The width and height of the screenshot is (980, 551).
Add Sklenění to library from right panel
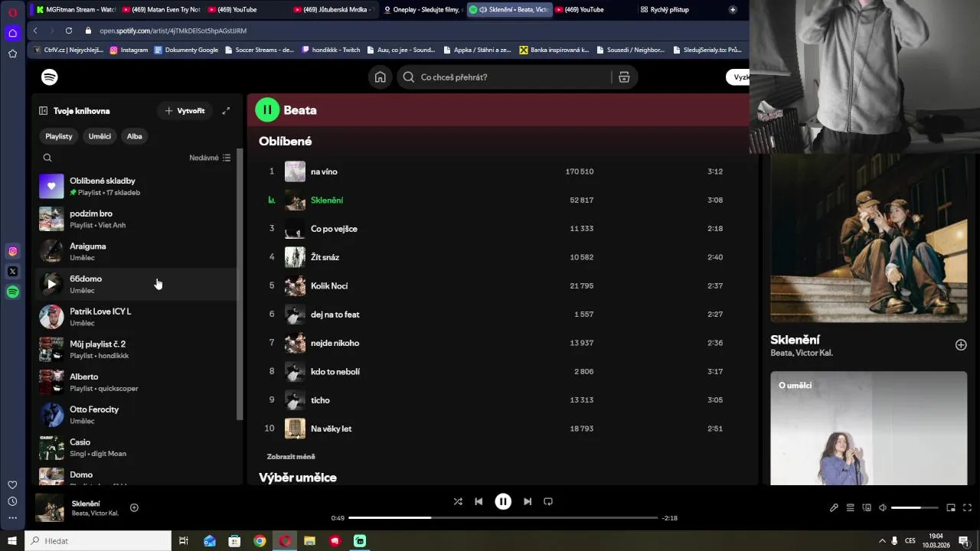pyautogui.click(x=961, y=345)
